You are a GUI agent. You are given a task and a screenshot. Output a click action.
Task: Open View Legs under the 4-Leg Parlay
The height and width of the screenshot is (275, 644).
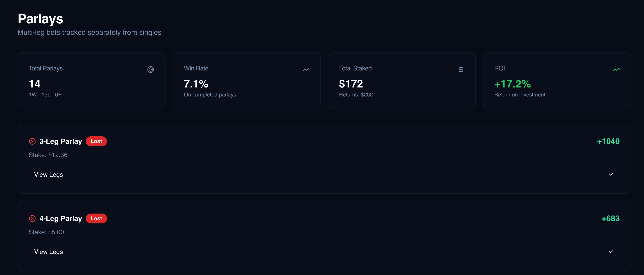coord(48,252)
